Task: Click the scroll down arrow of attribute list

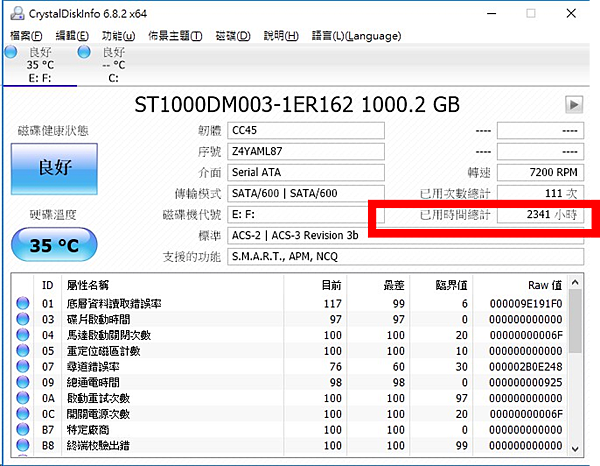Action: click(575, 449)
